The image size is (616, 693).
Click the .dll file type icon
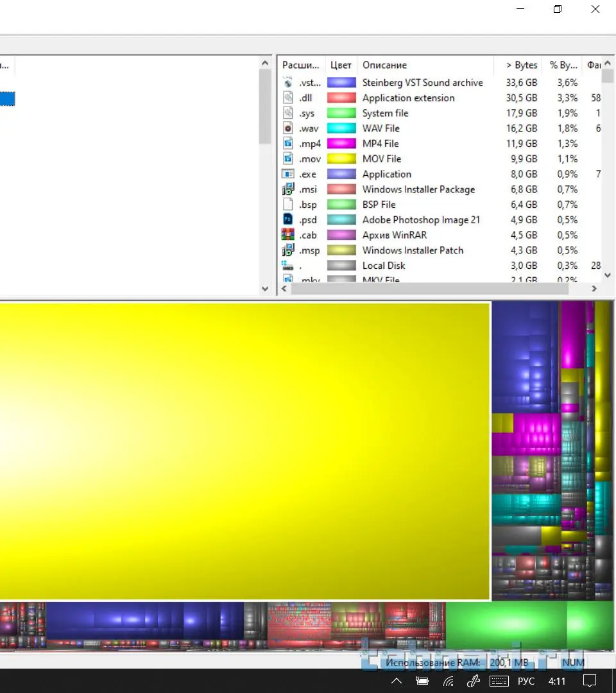pyautogui.click(x=287, y=98)
